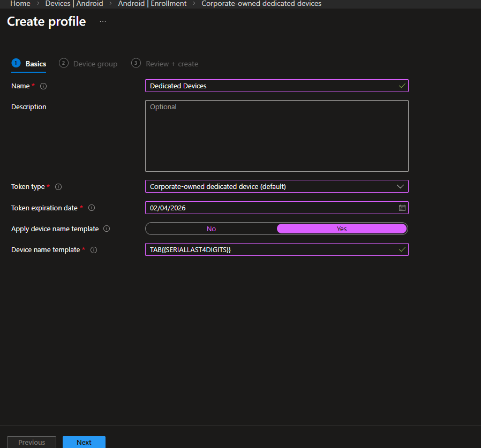
Task: Open Android | Enrollment breadcrumb link
Action: click(x=152, y=4)
